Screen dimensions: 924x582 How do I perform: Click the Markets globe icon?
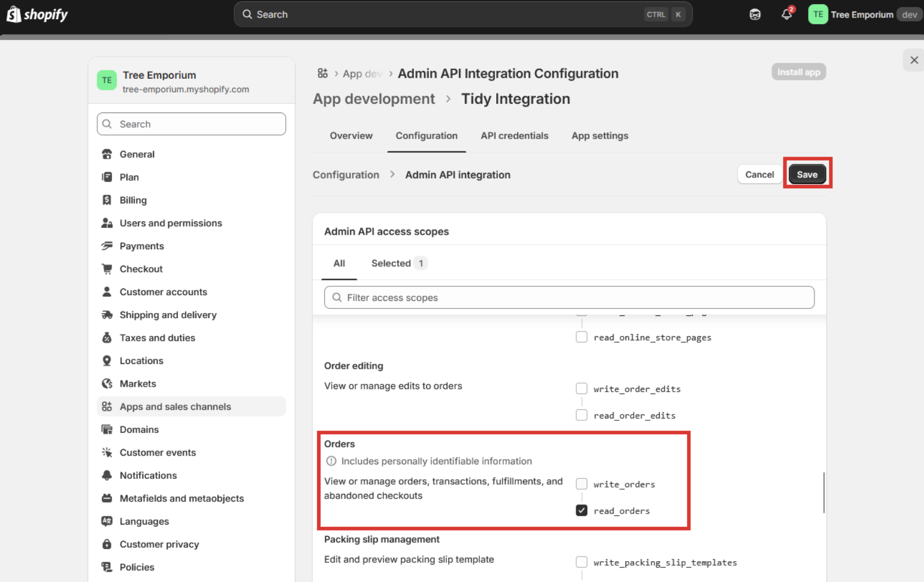107,384
